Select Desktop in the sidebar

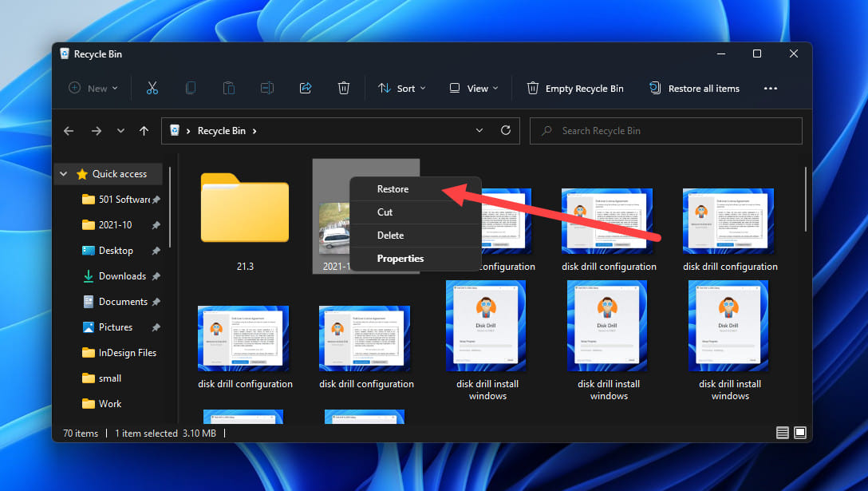point(116,251)
